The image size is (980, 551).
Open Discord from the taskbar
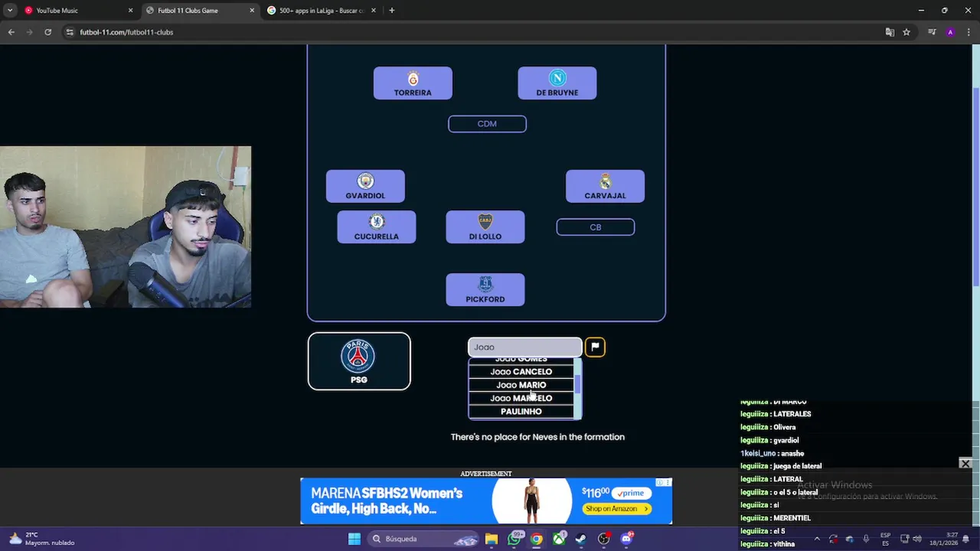[x=627, y=539]
